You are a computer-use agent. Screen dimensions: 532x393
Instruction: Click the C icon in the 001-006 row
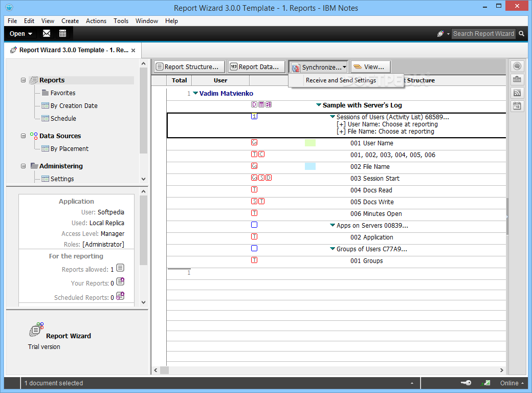click(x=261, y=154)
